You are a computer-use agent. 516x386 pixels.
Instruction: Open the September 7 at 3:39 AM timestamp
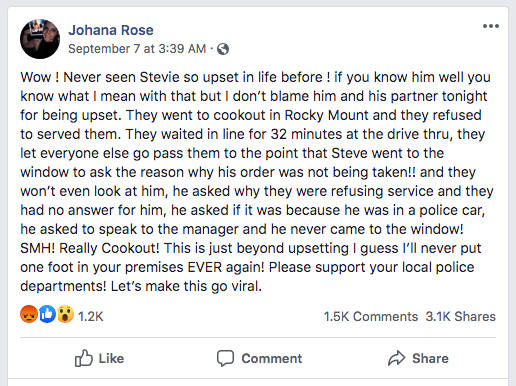pyautogui.click(x=137, y=49)
